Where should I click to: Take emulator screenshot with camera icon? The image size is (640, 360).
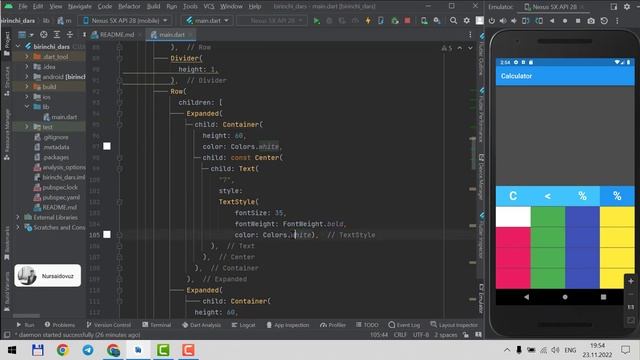click(x=591, y=20)
